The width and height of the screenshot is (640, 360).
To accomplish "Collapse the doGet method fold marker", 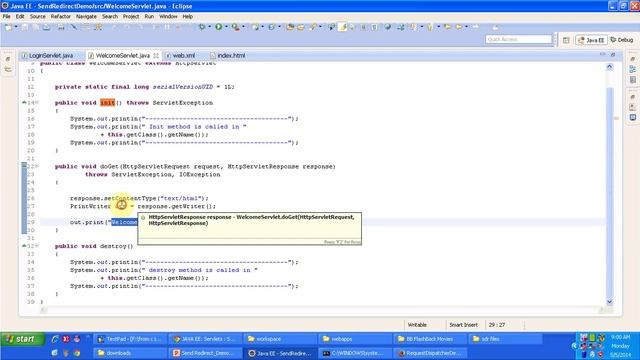I will tap(37, 166).
